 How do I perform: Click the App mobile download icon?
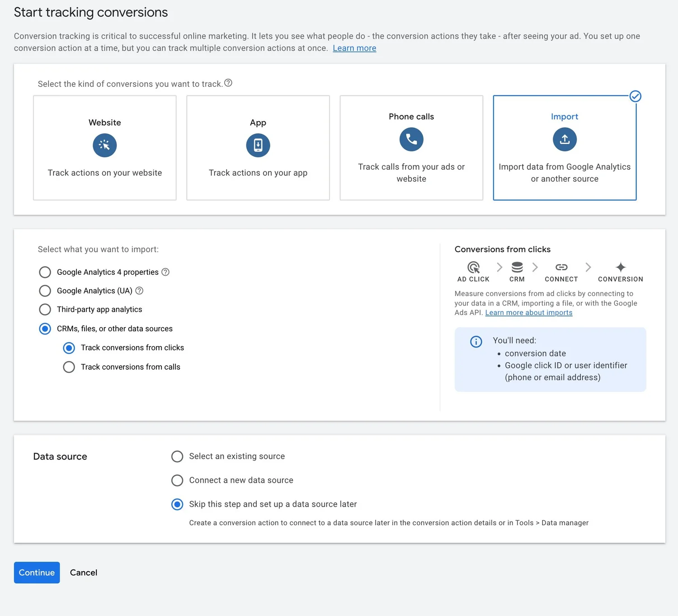258,146
